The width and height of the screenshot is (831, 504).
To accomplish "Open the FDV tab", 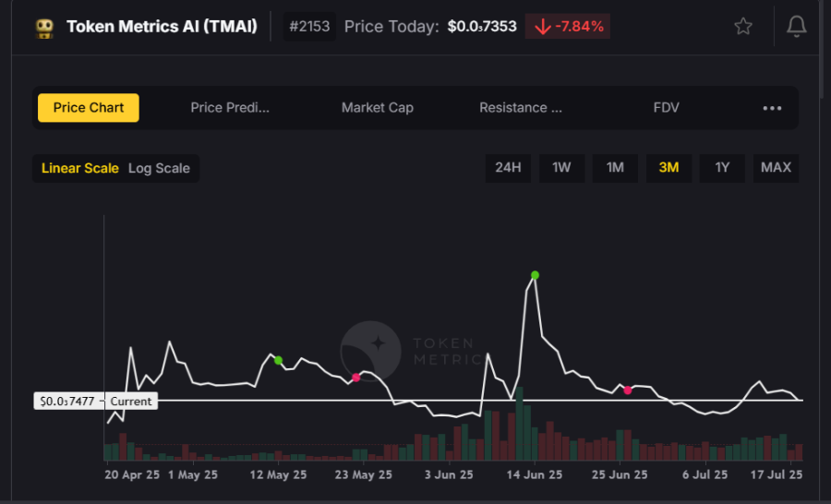I will (x=666, y=108).
